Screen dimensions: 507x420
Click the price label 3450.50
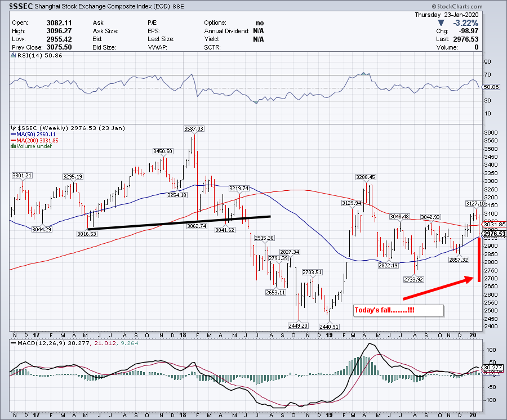tap(163, 151)
